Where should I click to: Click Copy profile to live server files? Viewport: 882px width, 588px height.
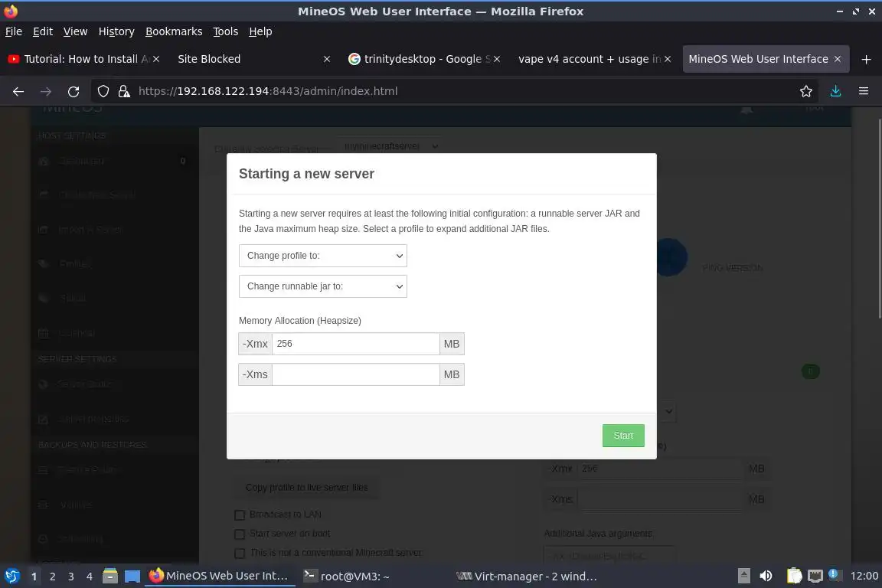306,487
